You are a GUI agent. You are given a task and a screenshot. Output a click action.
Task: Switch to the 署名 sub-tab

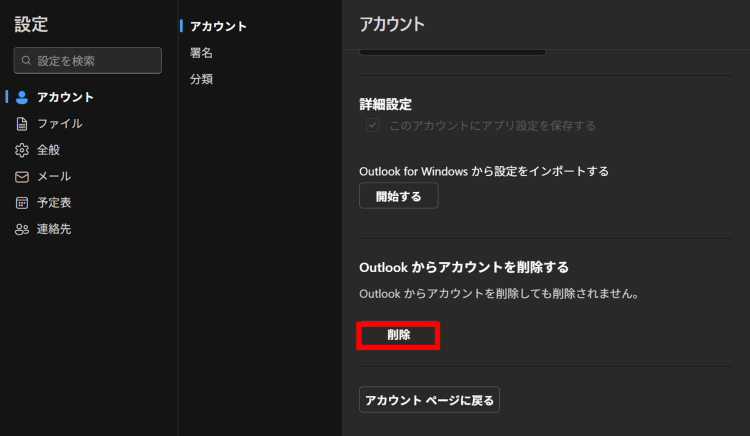coord(201,53)
